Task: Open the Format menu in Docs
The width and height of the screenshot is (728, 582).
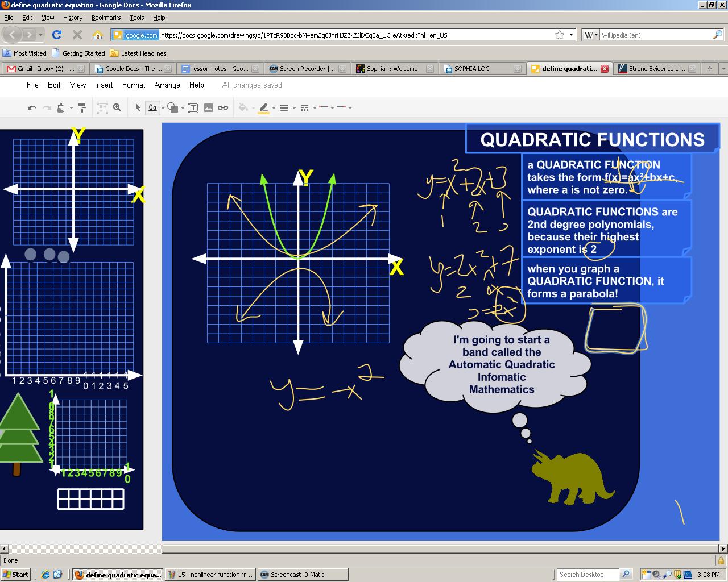Action: coord(134,85)
